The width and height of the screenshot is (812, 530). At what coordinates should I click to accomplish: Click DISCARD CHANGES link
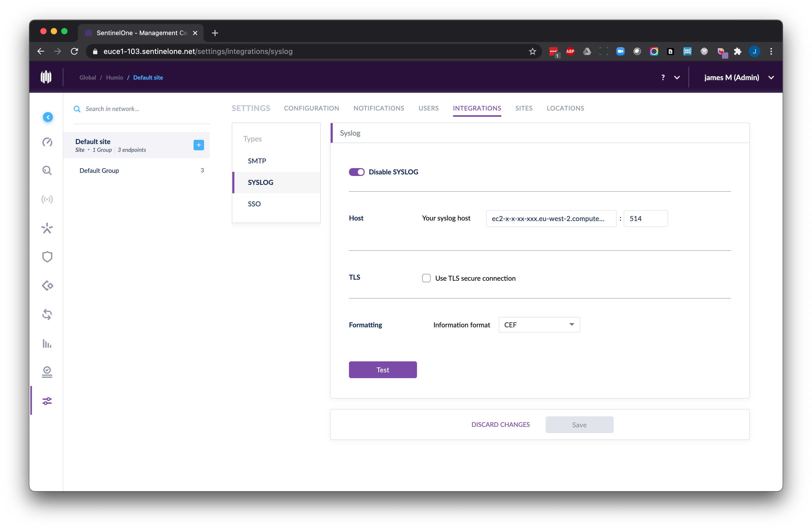500,424
